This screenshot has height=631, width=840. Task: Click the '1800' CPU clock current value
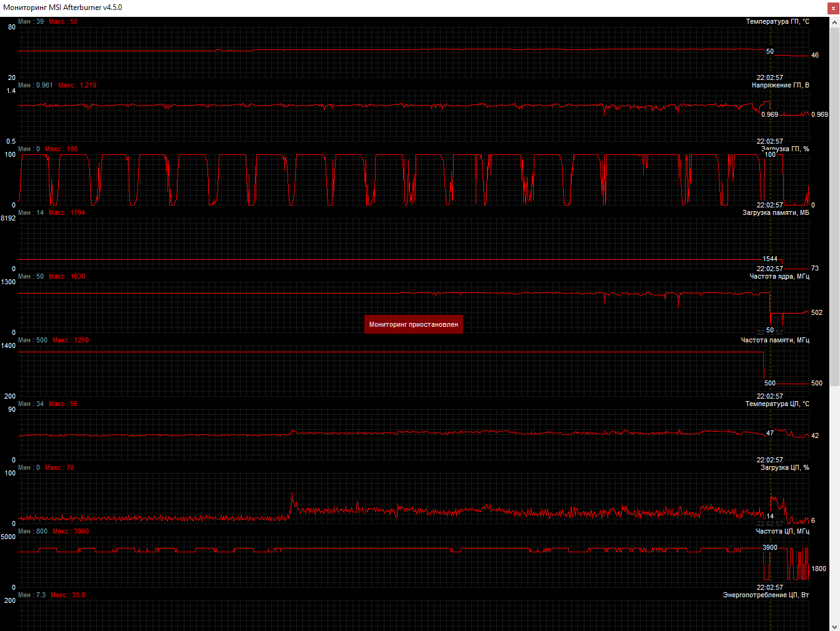click(819, 569)
